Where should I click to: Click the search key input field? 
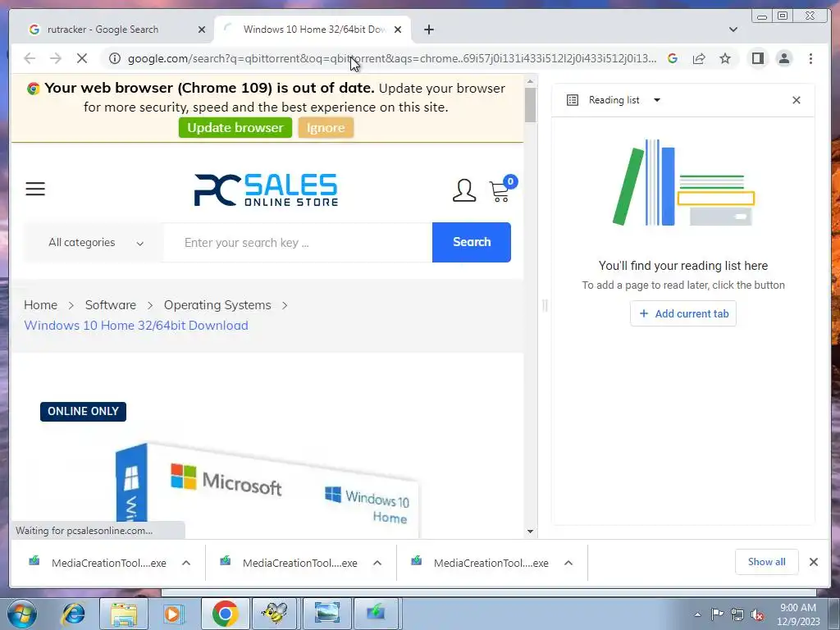[x=297, y=242]
